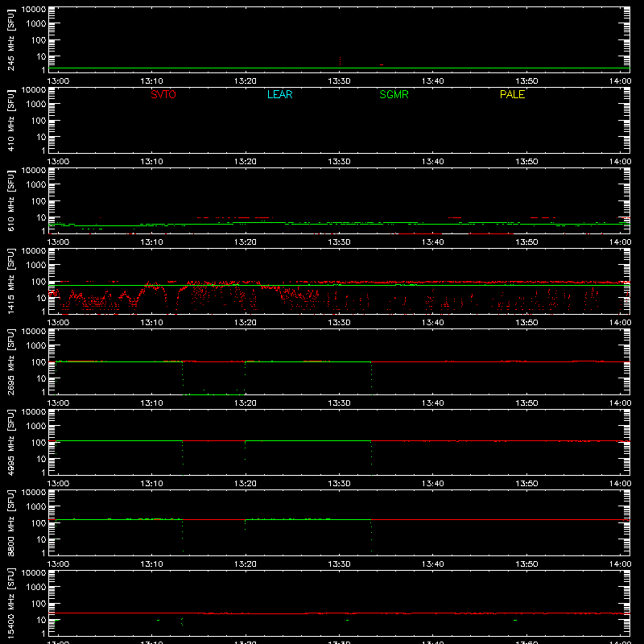The image size is (644, 644).
Task: Click the 1000 y-axis value on 410 MHz panel
Action: point(36,104)
